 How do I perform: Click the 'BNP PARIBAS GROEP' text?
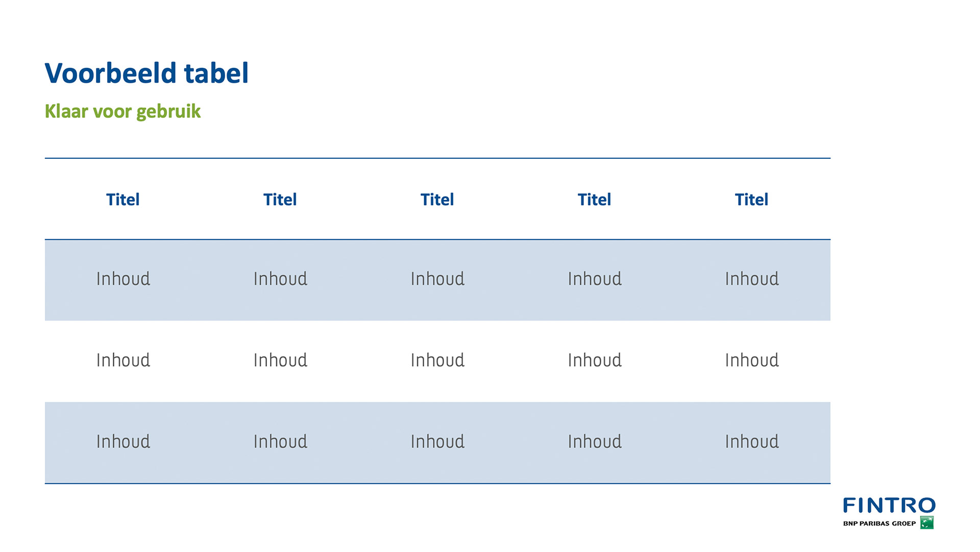pos(879,523)
